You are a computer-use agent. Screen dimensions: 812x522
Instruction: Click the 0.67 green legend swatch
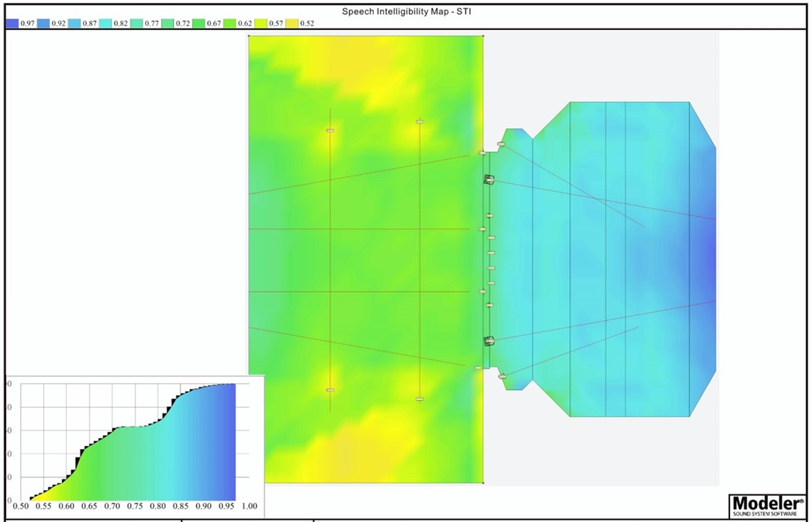(x=198, y=23)
